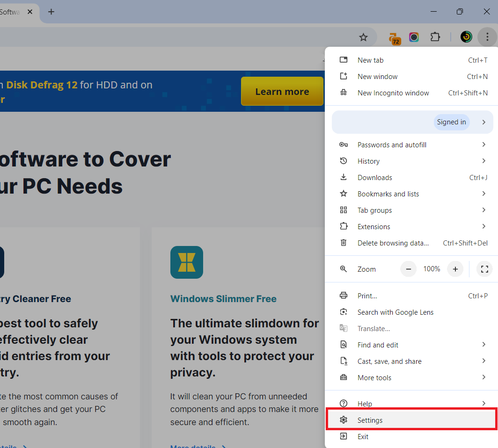Image resolution: width=498 pixels, height=448 pixels.
Task: Click the Google Lens search icon
Action: [x=344, y=312]
